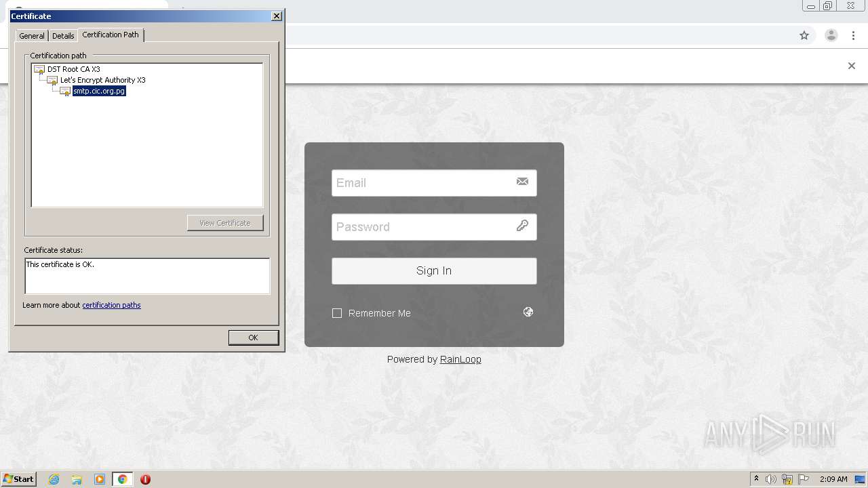Switch to Chrome in the taskbar
The image size is (868, 488).
[x=122, y=479]
